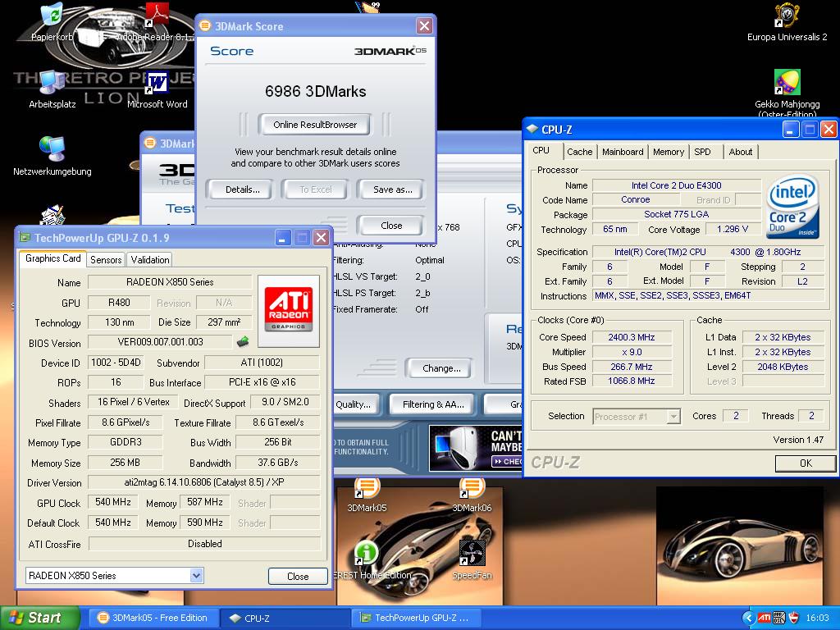This screenshot has width=840, height=630.
Task: Click the BIOS save chip icon in GPU-Z
Action: [243, 341]
